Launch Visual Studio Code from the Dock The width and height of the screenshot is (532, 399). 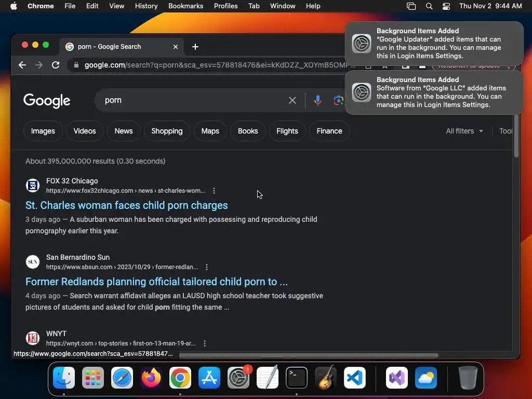[x=354, y=378]
